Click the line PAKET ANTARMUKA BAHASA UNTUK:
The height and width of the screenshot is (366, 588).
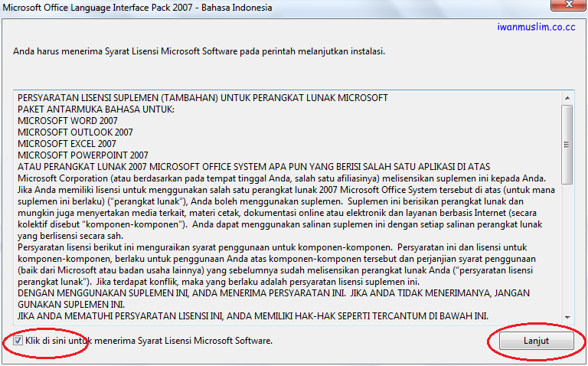coord(96,109)
